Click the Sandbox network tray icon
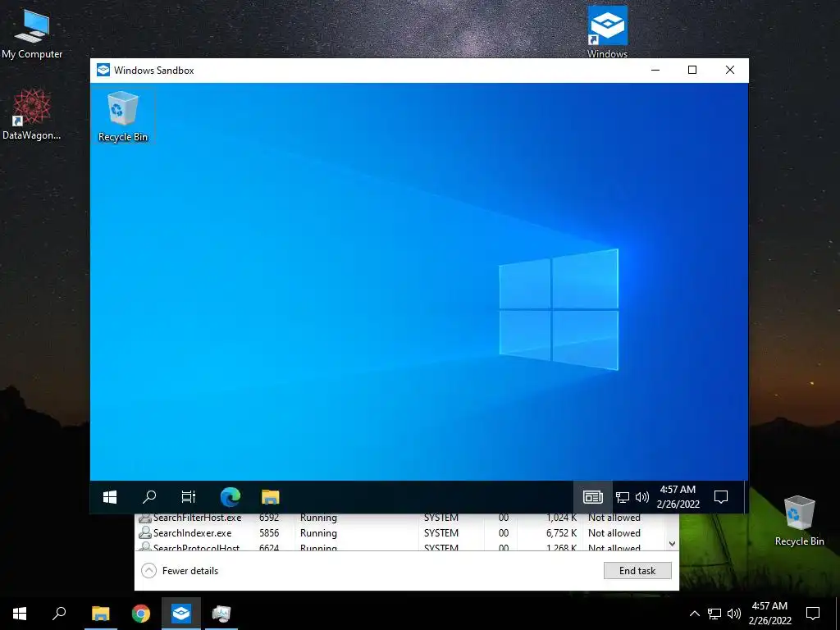The image size is (840, 630). pyautogui.click(x=623, y=497)
